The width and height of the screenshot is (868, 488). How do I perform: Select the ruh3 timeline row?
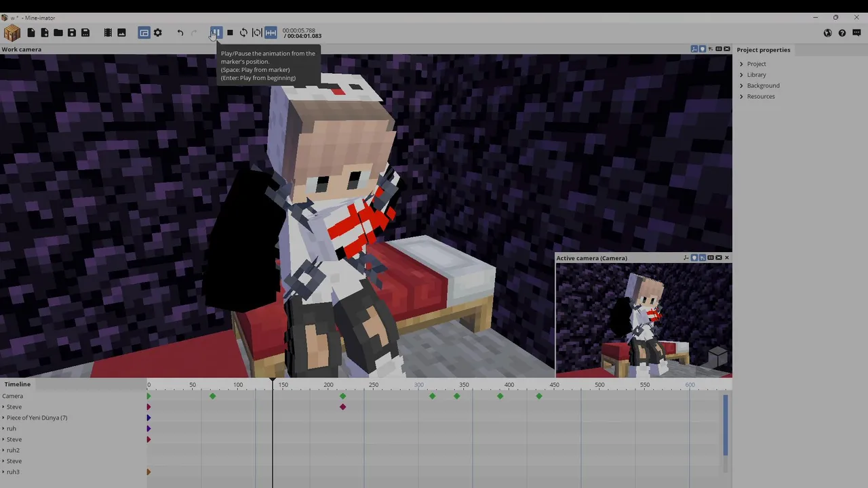click(x=73, y=472)
